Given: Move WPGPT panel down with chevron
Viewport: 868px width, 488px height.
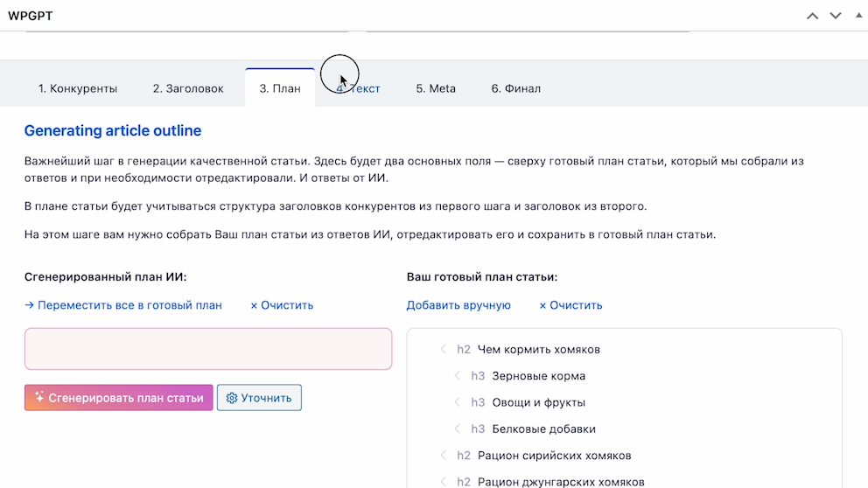Looking at the screenshot, I should pyautogui.click(x=836, y=16).
